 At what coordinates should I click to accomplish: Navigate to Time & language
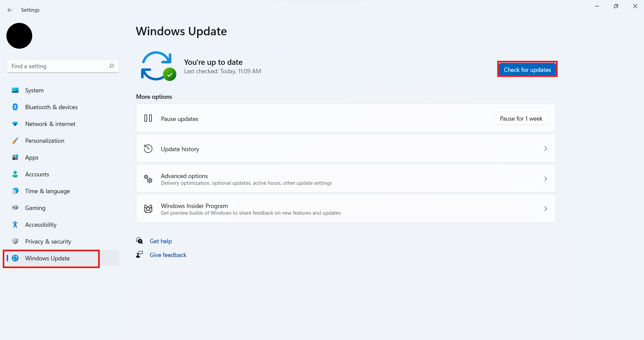pyautogui.click(x=63, y=191)
